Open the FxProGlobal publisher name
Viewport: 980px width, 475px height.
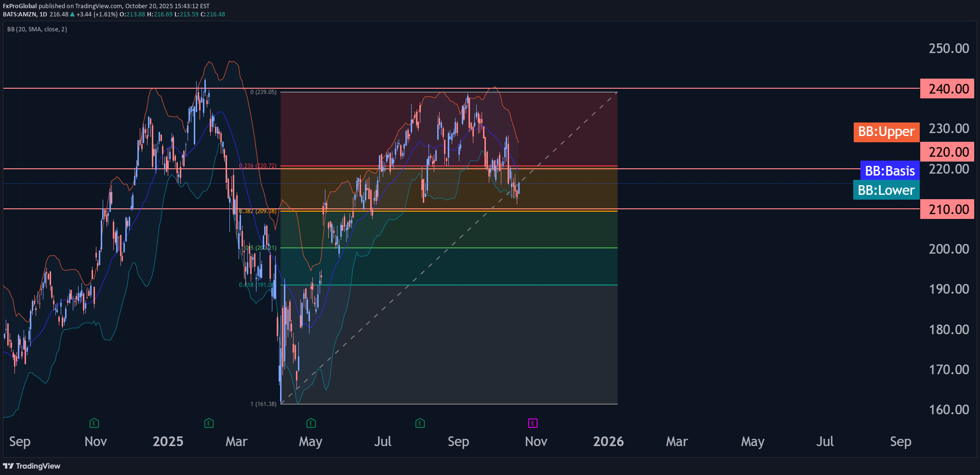(20, 6)
